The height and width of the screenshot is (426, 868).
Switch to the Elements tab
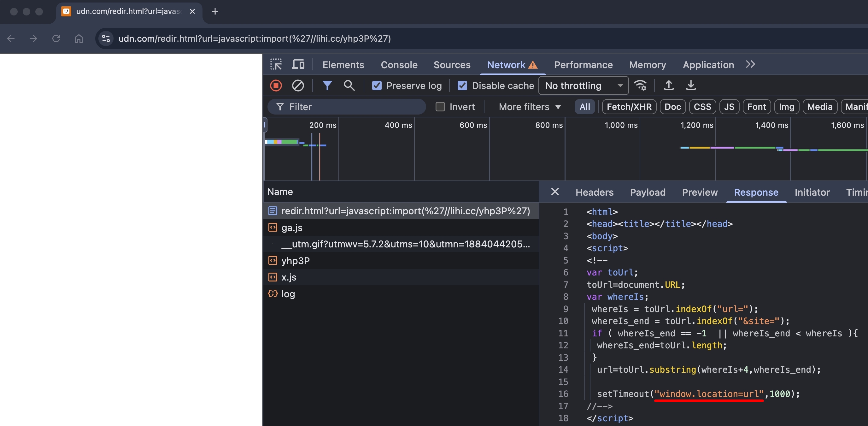[x=343, y=65]
